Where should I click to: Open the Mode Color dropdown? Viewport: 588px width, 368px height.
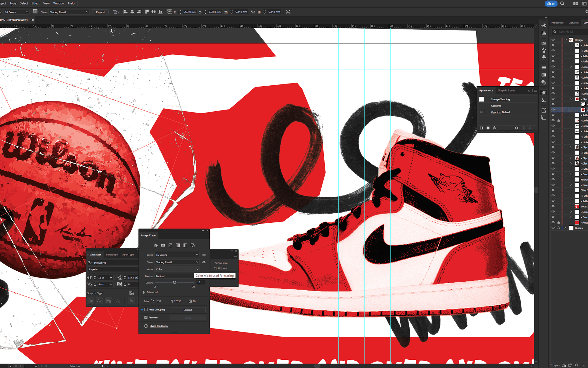tap(177, 269)
